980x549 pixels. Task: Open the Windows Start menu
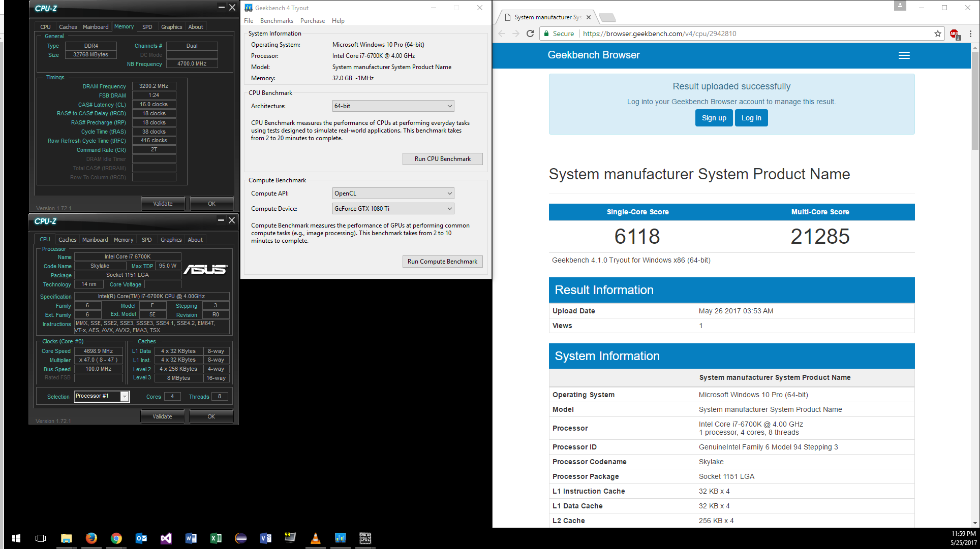coord(16,538)
